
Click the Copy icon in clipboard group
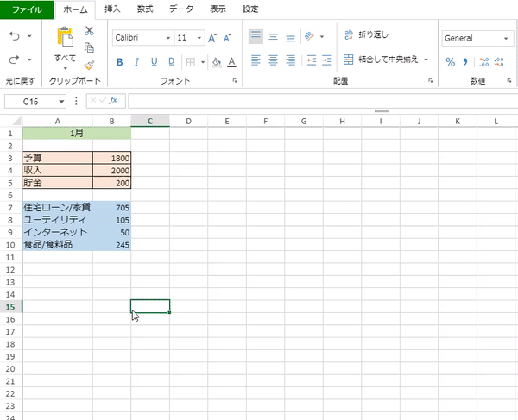point(89,47)
